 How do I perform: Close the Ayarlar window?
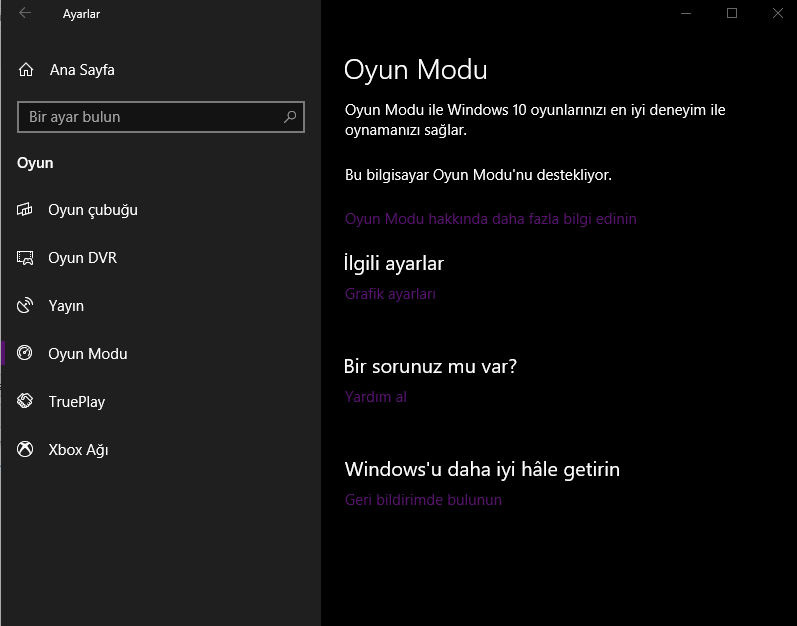pos(778,14)
